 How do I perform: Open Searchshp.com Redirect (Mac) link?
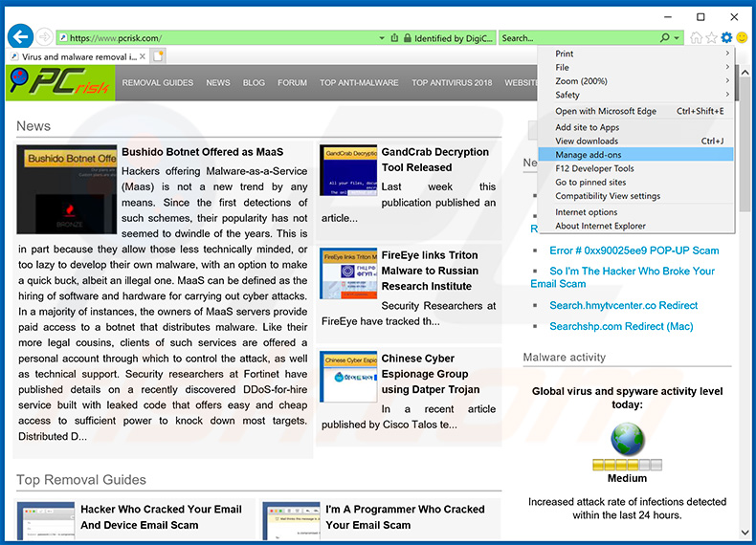pos(621,326)
